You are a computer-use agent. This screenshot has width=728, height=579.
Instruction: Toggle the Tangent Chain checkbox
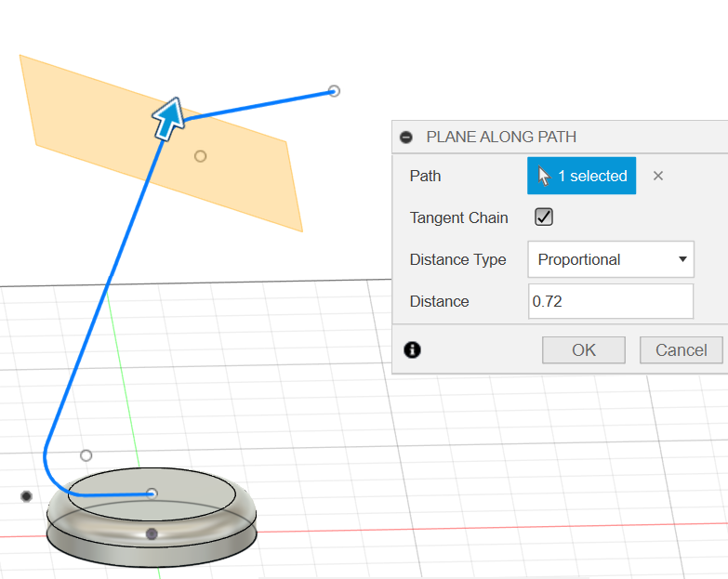544,217
